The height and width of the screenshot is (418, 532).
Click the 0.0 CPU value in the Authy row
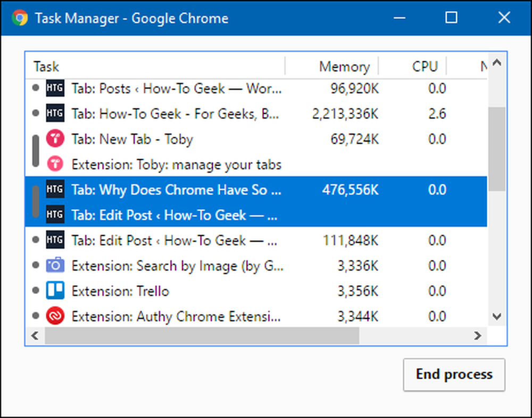[x=437, y=316]
